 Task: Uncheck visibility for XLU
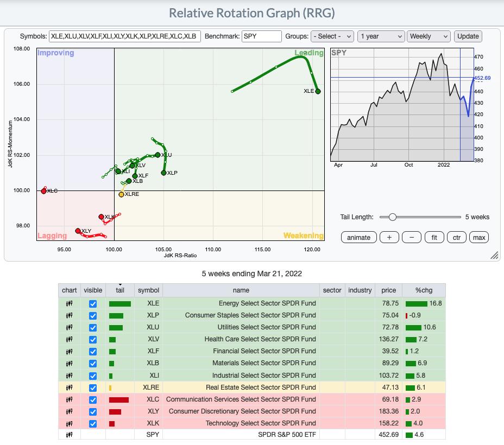(93, 327)
